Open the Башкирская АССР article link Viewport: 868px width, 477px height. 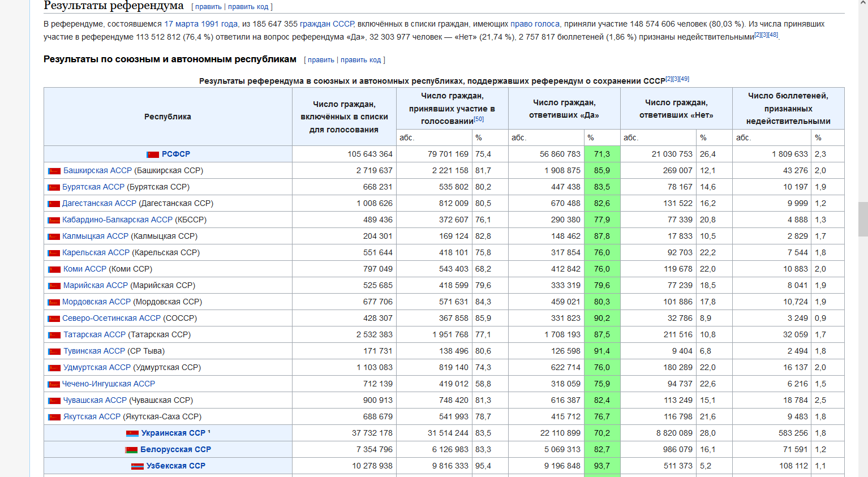tap(97, 170)
